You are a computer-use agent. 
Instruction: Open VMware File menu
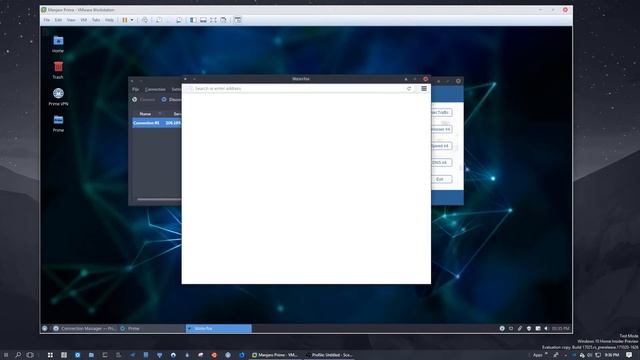click(x=47, y=20)
